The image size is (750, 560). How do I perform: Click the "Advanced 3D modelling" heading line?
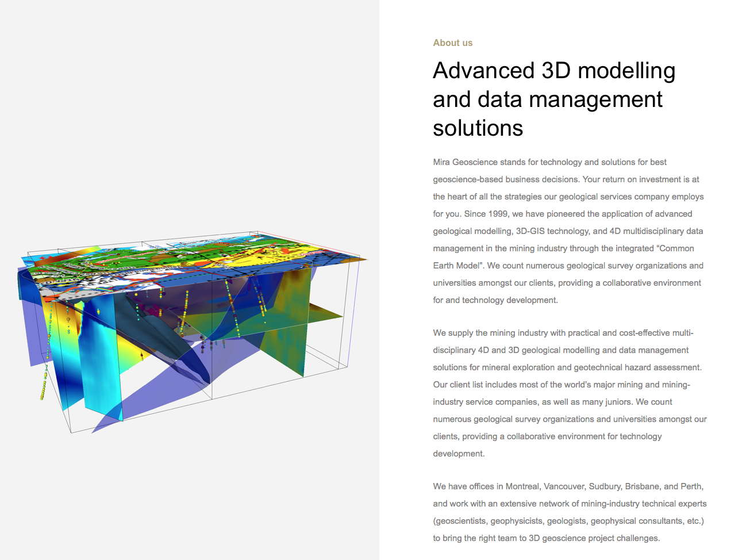[x=553, y=71]
